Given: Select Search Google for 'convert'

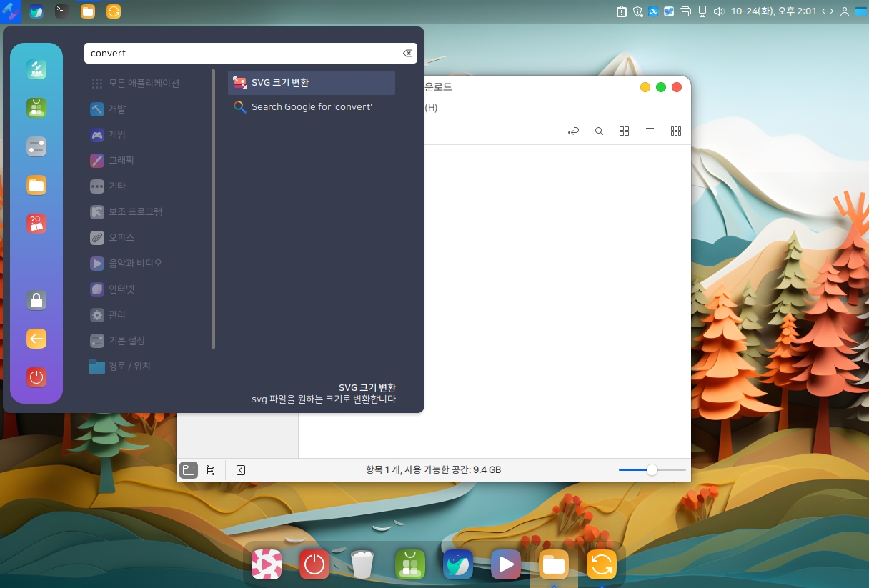Looking at the screenshot, I should point(311,107).
